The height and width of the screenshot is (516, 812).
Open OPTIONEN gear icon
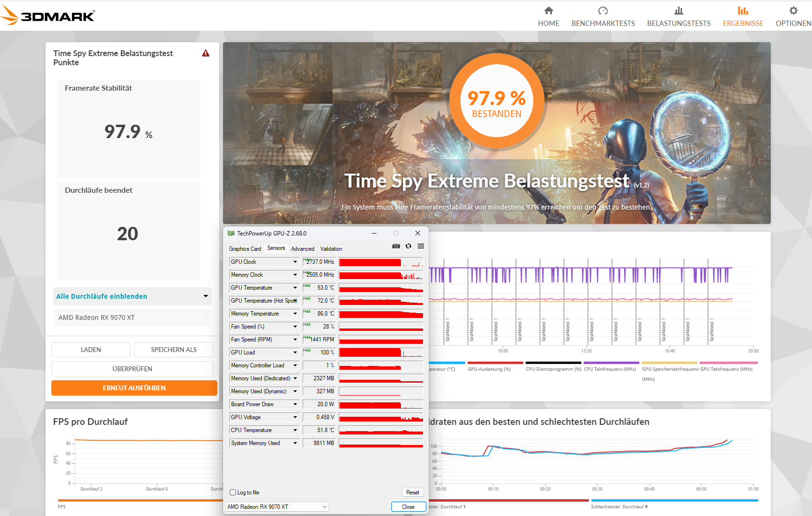coord(793,11)
